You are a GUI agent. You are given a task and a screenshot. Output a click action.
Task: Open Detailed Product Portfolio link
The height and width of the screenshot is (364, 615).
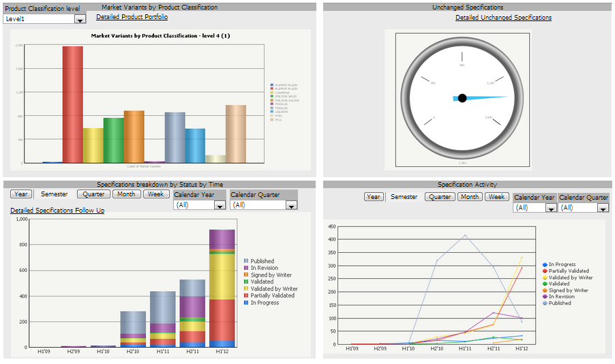(132, 17)
